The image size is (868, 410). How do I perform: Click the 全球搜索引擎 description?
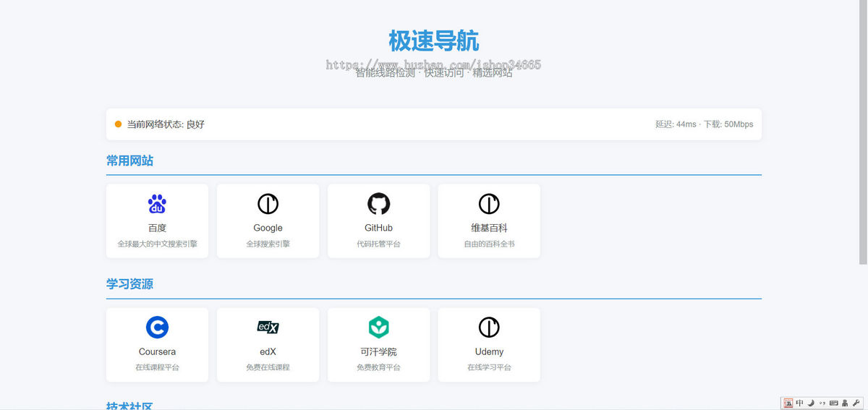click(x=268, y=244)
